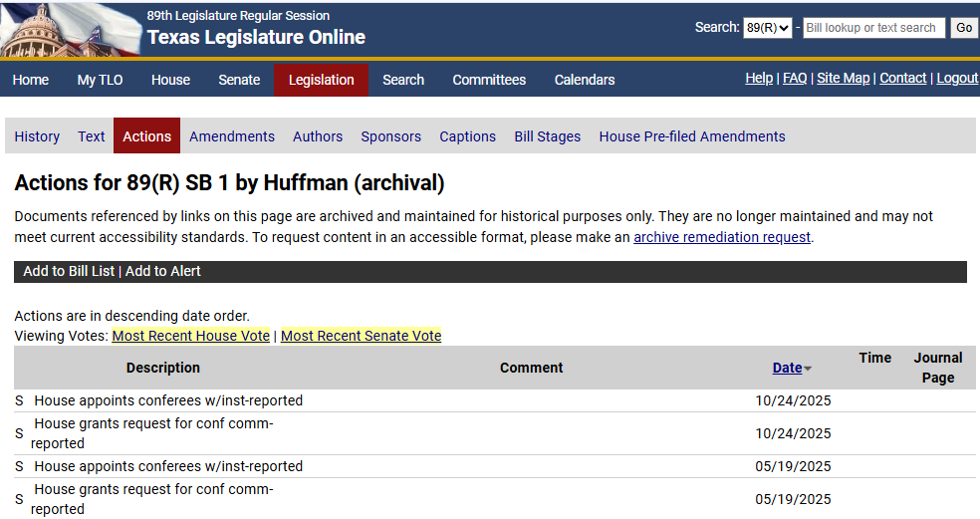Go to the Committees menu
The height and width of the screenshot is (519, 980).
tap(489, 80)
